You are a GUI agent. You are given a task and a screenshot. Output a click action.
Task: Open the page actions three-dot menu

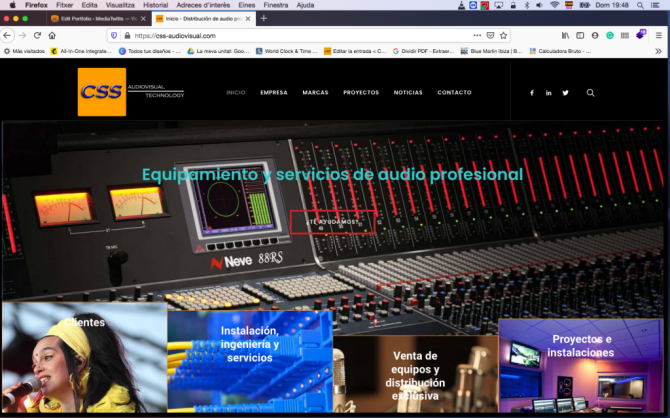coord(477,35)
